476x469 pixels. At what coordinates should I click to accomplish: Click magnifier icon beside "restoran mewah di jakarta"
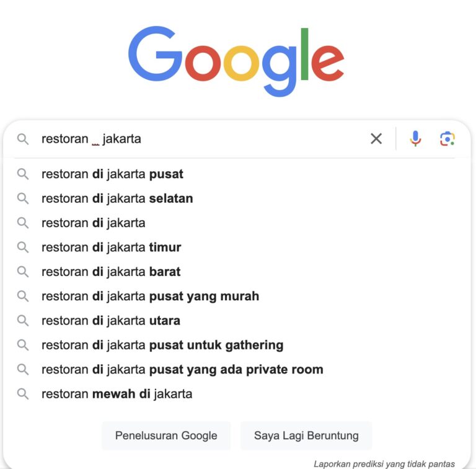23,394
